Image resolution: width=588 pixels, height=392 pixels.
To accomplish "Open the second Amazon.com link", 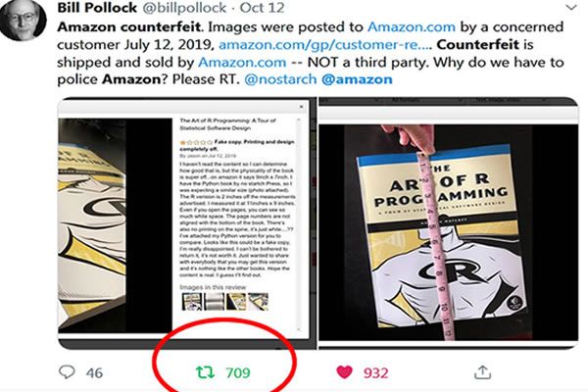I will coord(242,62).
